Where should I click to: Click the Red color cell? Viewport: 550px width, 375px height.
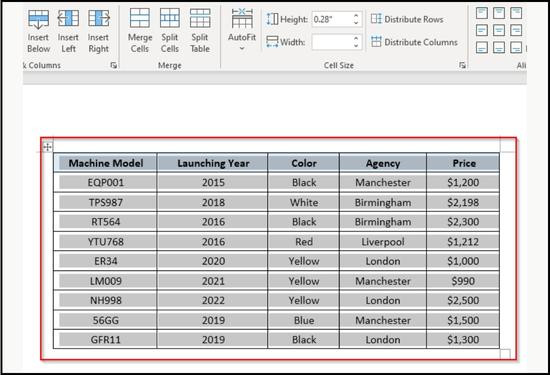point(304,241)
